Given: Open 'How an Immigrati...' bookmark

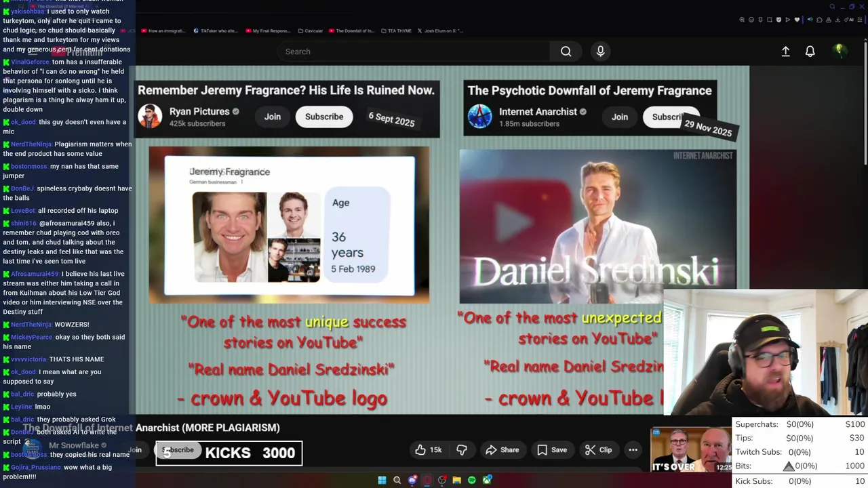Looking at the screenshot, I should (163, 30).
